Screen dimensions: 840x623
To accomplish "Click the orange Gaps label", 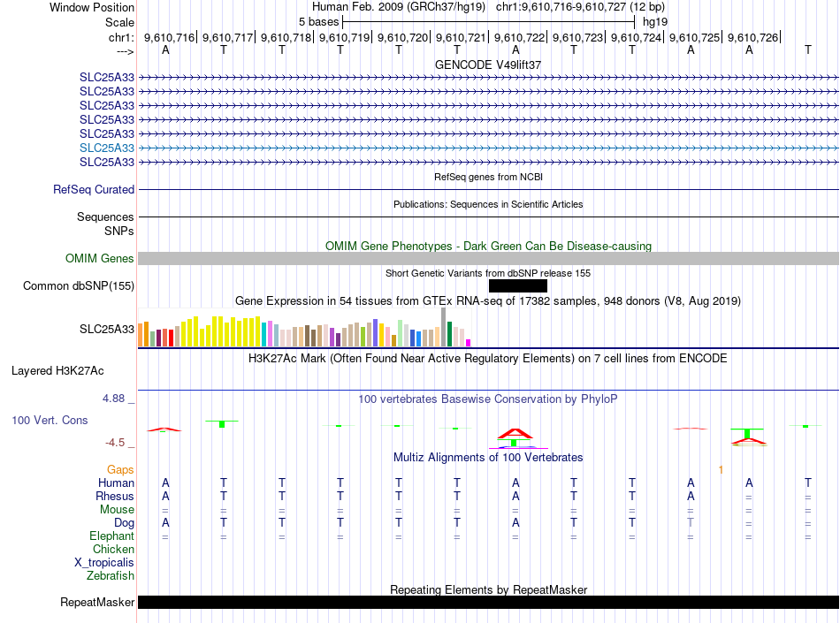I will [120, 469].
